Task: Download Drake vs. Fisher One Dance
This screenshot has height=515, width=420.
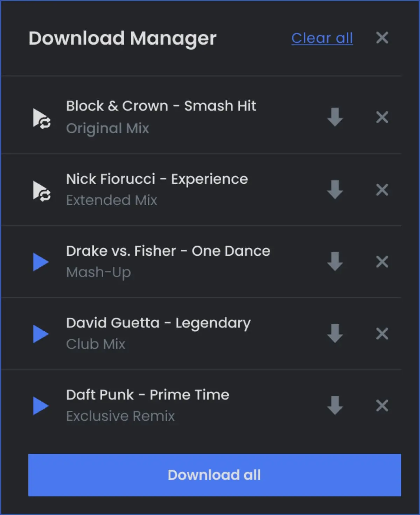Action: 335,261
